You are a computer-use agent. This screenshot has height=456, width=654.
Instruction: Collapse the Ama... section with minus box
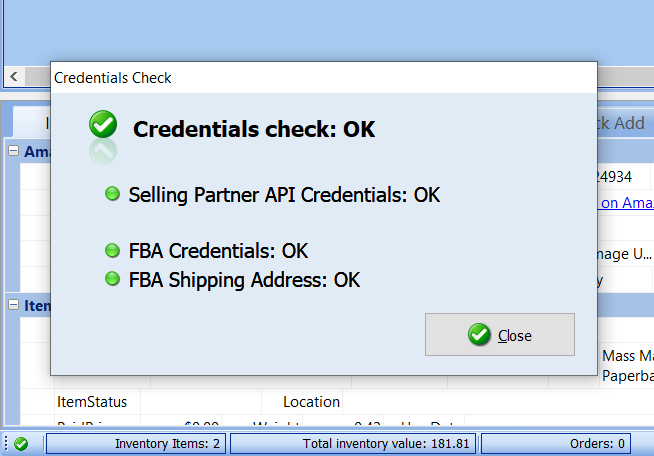13,151
